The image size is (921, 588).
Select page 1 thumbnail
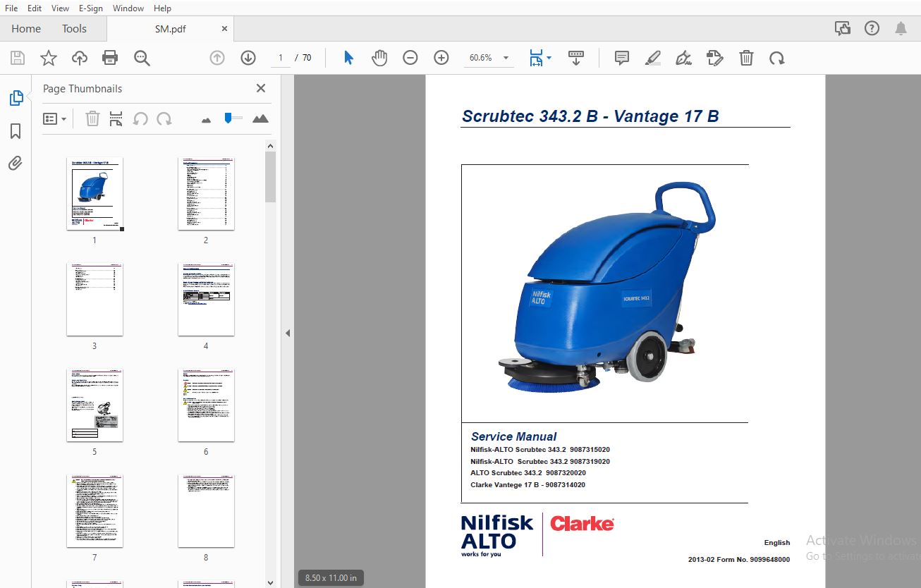pos(94,193)
